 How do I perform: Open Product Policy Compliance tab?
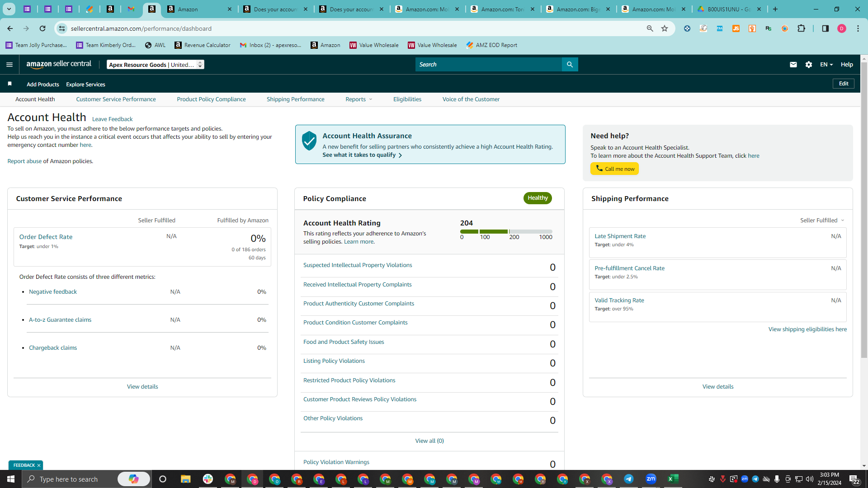point(211,99)
